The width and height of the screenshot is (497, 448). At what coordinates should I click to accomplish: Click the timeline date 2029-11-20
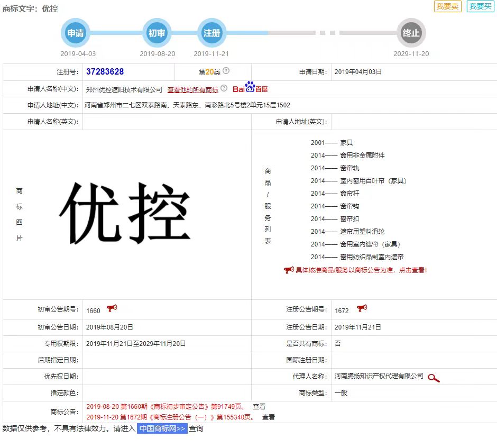411,54
